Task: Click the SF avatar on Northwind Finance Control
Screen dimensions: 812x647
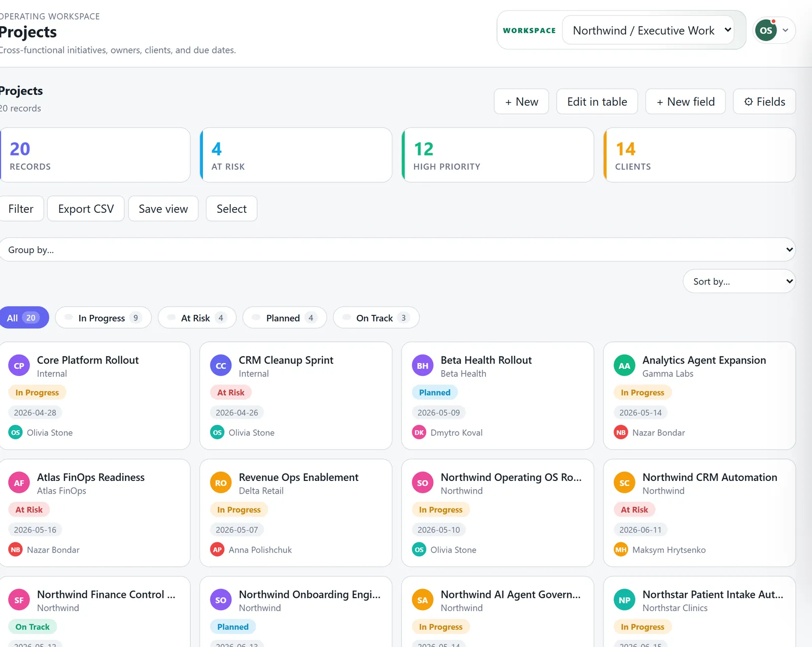Action: 19,600
